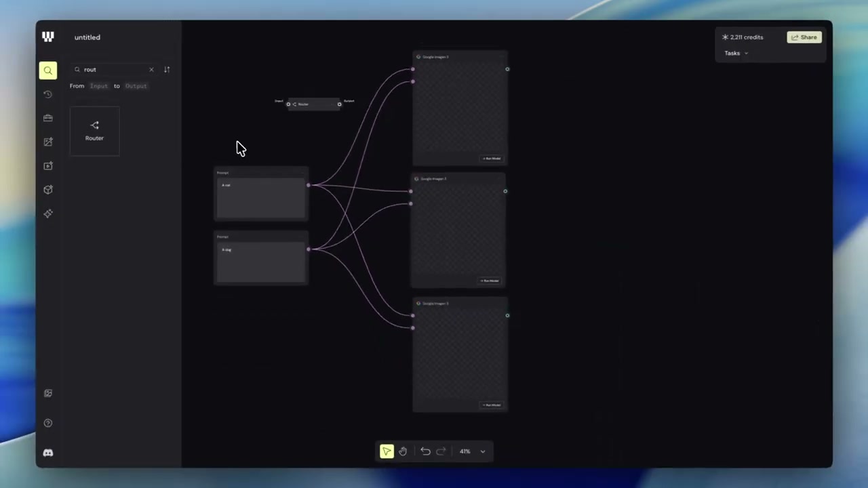Open the 3D models cube icon in the sidebar
Image resolution: width=868 pixels, height=488 pixels.
(x=47, y=190)
